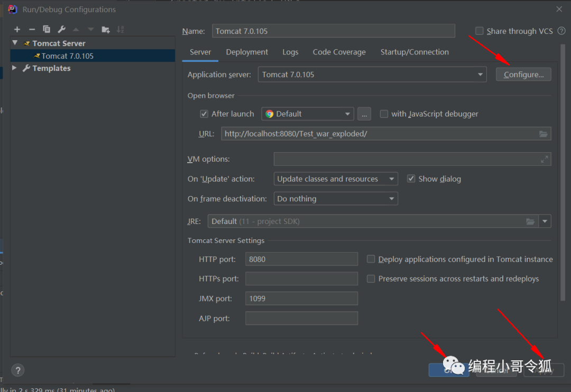Image resolution: width=571 pixels, height=392 pixels.
Task: Open the help button at the dialog's bottom left
Action: point(18,370)
